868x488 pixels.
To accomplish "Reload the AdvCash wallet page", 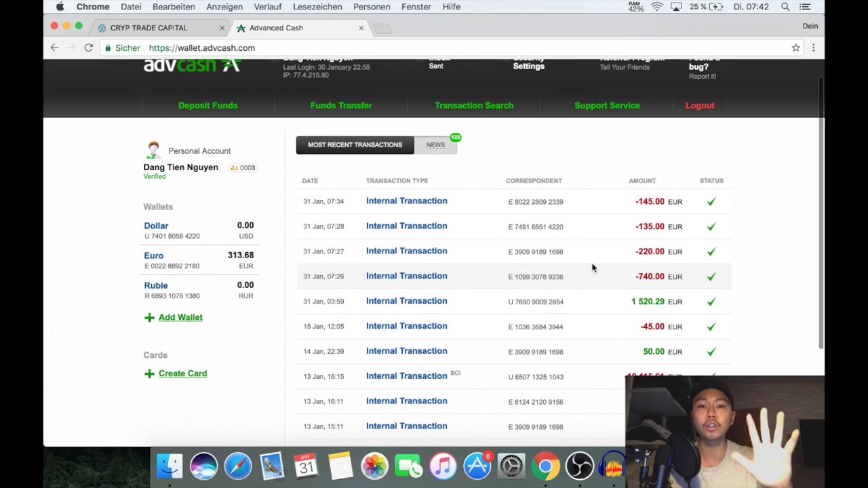I will click(88, 47).
